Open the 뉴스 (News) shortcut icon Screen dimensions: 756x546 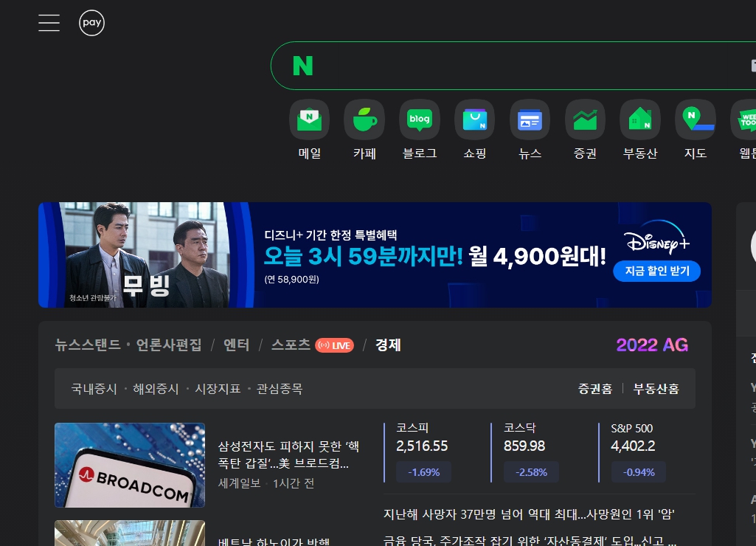[x=530, y=120]
